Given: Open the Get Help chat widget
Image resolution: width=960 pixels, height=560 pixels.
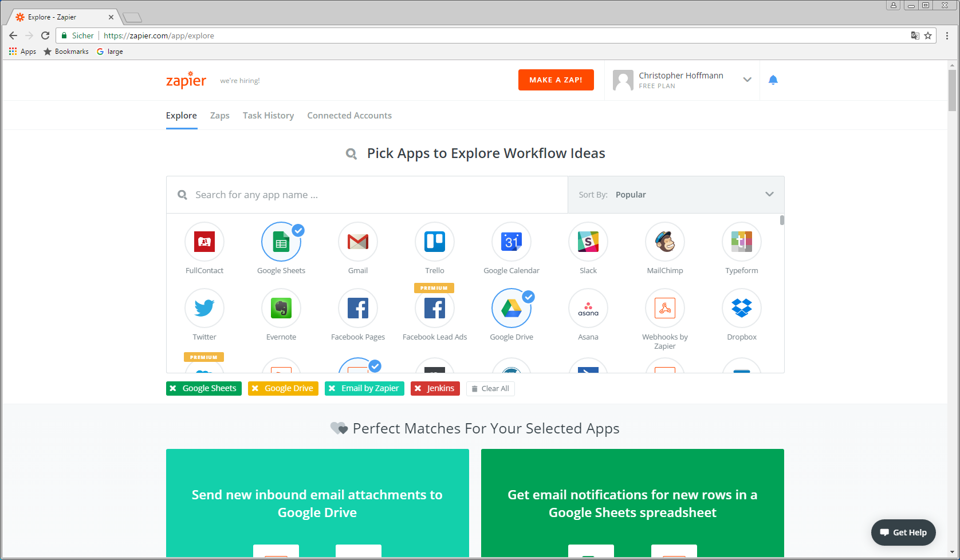Looking at the screenshot, I should point(903,533).
